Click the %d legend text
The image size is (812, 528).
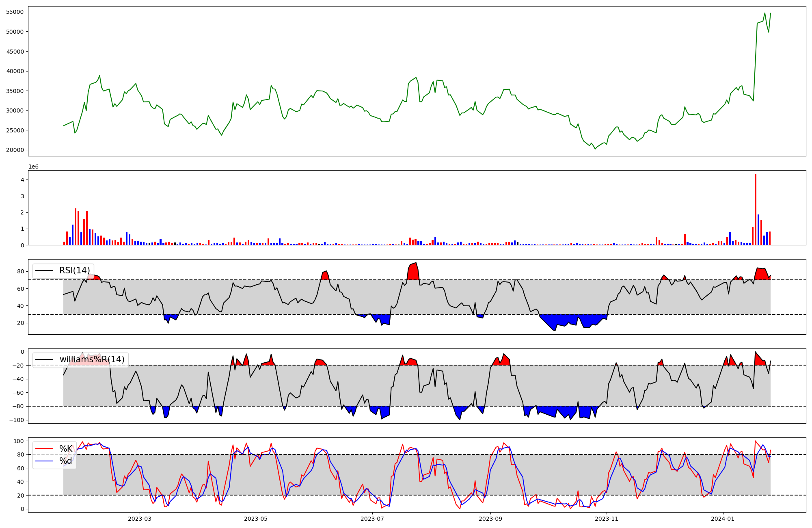(x=66, y=461)
